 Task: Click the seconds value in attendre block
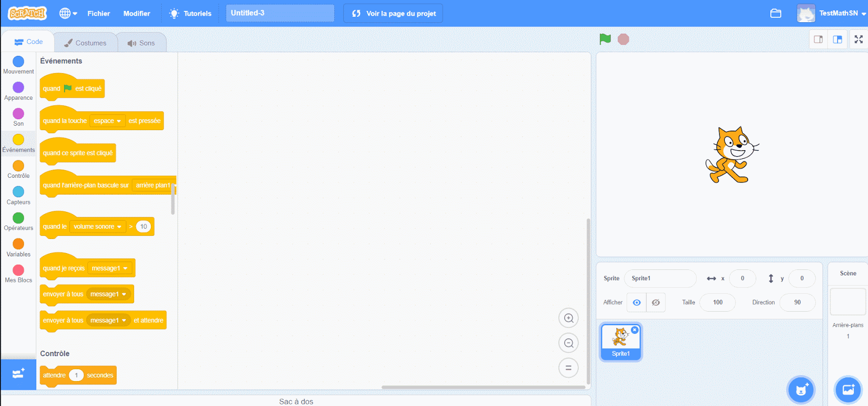[76, 375]
